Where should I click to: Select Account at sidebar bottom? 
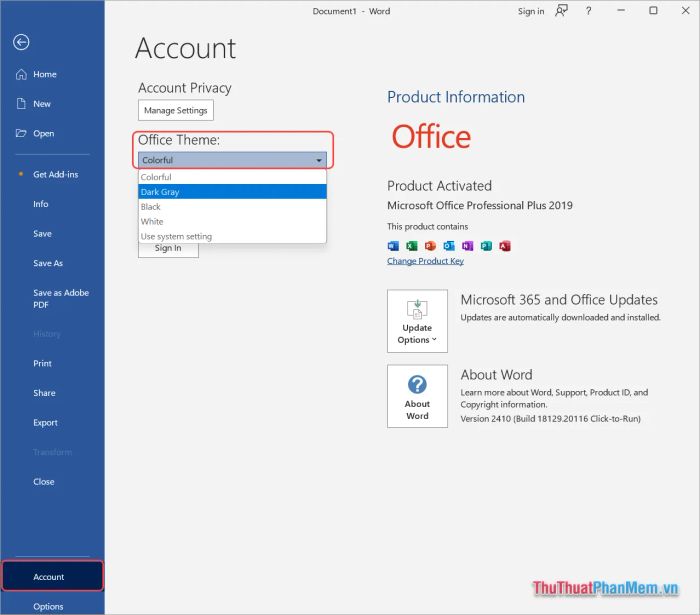[x=53, y=576]
